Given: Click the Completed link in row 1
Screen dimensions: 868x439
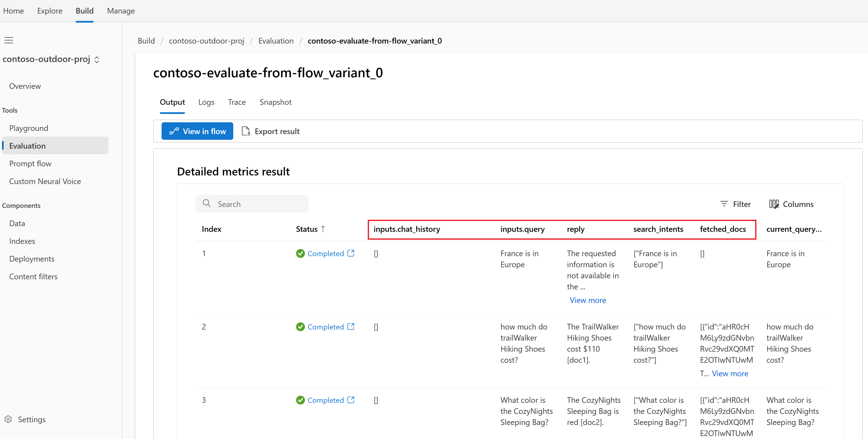Looking at the screenshot, I should [x=326, y=253].
